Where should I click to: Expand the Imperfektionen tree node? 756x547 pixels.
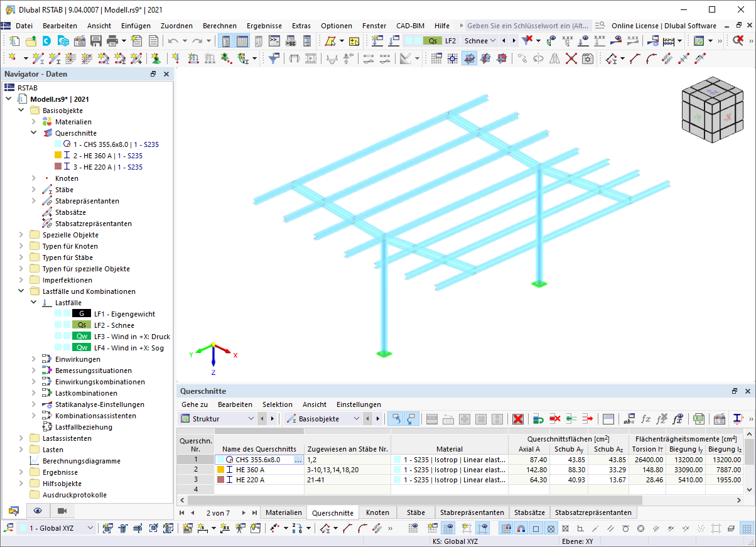tap(21, 280)
